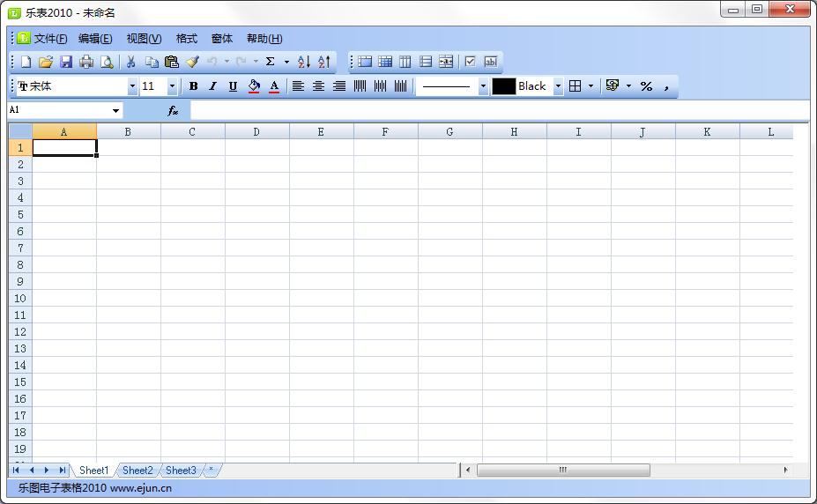Center align text

click(318, 86)
